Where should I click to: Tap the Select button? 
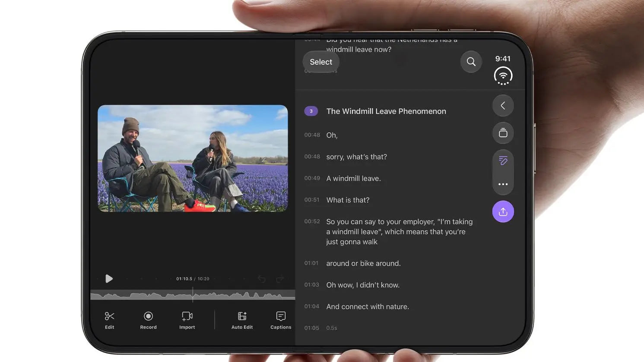(x=321, y=62)
